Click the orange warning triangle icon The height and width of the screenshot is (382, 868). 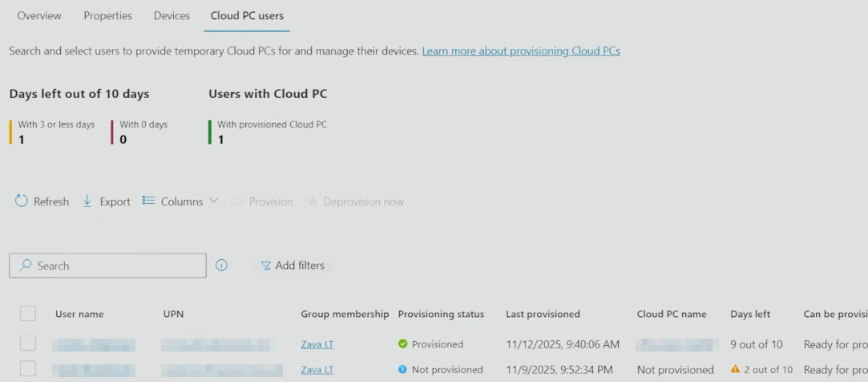tap(736, 369)
